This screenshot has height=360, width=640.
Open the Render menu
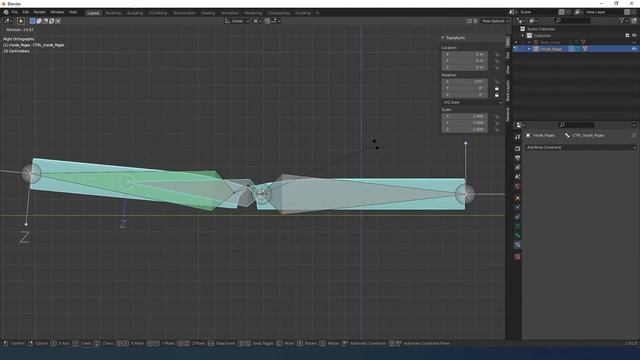pos(40,12)
